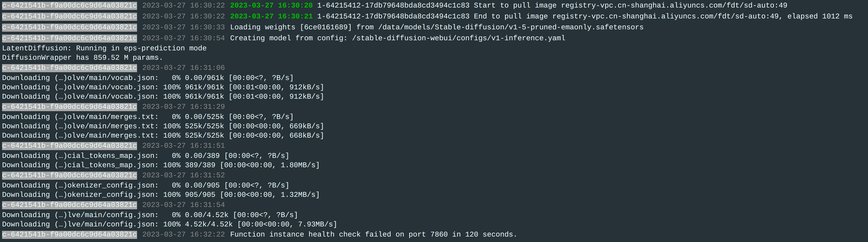
Task: Click the timestamp 2023-03-27 16:31:06
Action: [183, 68]
